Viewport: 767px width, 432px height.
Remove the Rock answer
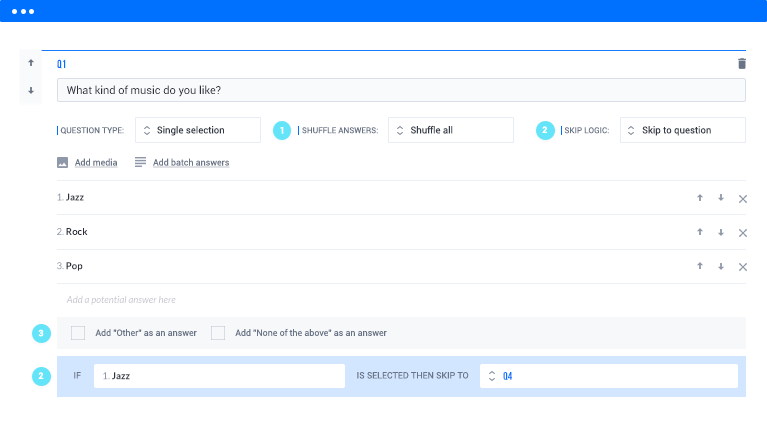[743, 233]
